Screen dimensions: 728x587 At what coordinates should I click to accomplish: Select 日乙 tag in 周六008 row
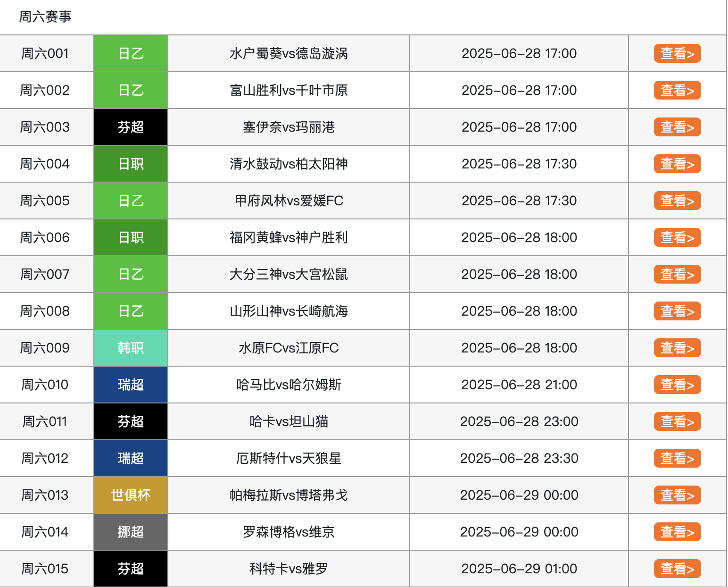(131, 311)
